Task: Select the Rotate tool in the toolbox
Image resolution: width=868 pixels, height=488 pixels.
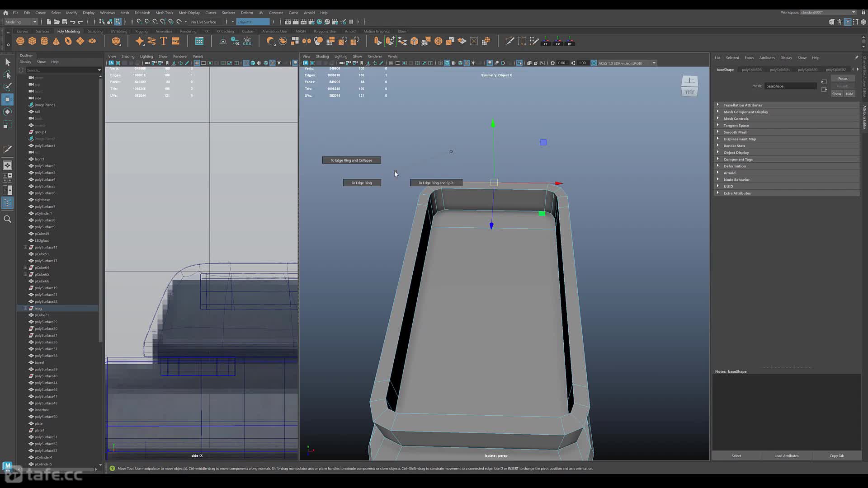Action: click(8, 112)
